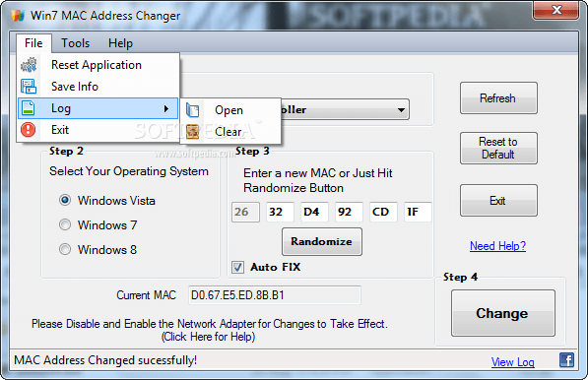The width and height of the screenshot is (588, 380).
Task: Click the Save Info floppy disk icon
Action: click(29, 87)
